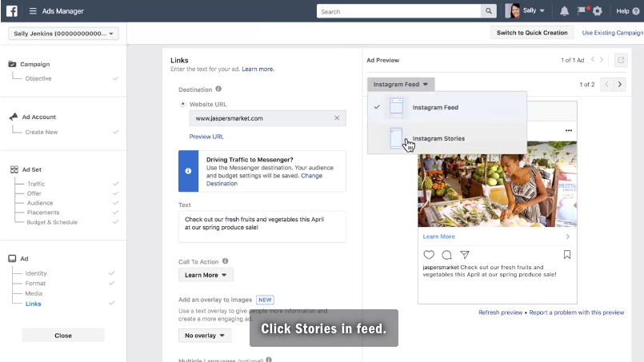
Task: Click the website URL input field
Action: [x=267, y=118]
